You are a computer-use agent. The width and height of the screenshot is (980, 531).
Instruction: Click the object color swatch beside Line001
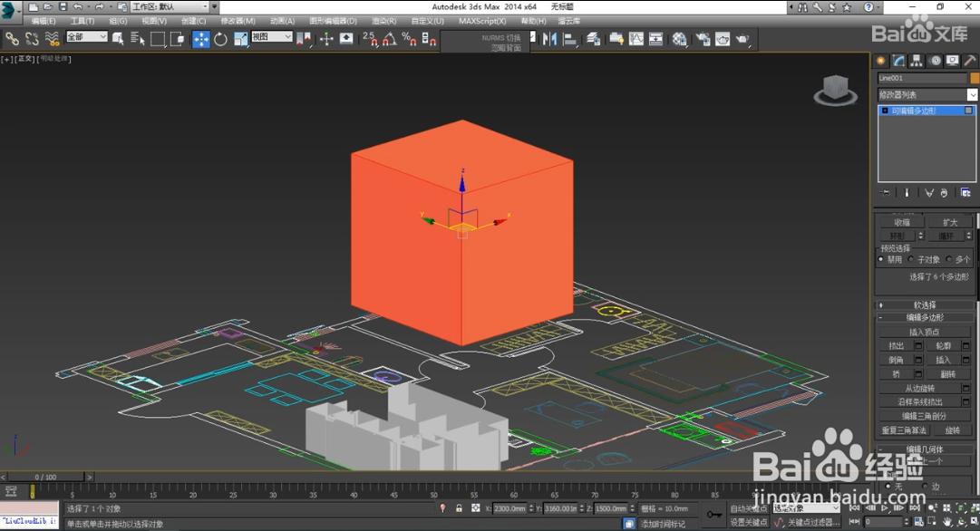point(975,79)
